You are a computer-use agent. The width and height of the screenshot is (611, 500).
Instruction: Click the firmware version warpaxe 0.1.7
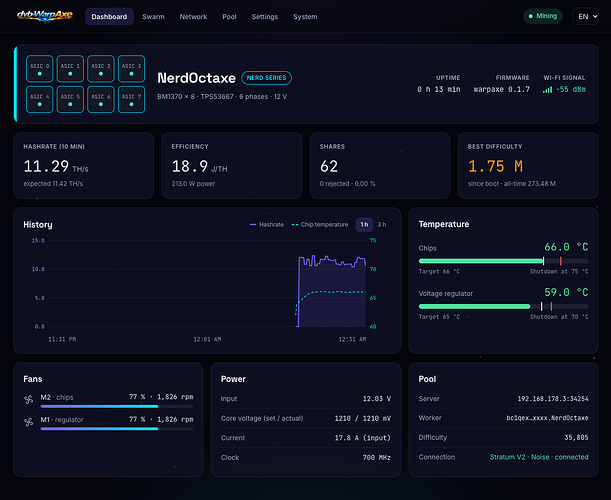502,89
